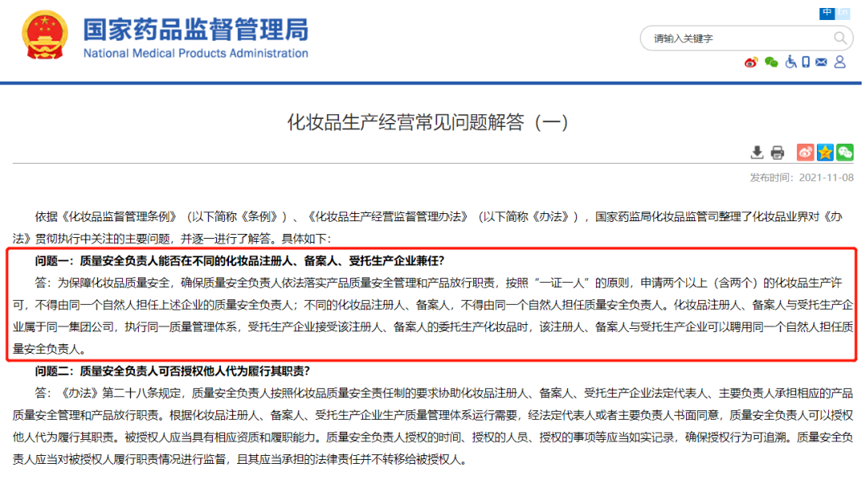The image size is (868, 483).
Task: Download the article with download icon
Action: tap(757, 152)
